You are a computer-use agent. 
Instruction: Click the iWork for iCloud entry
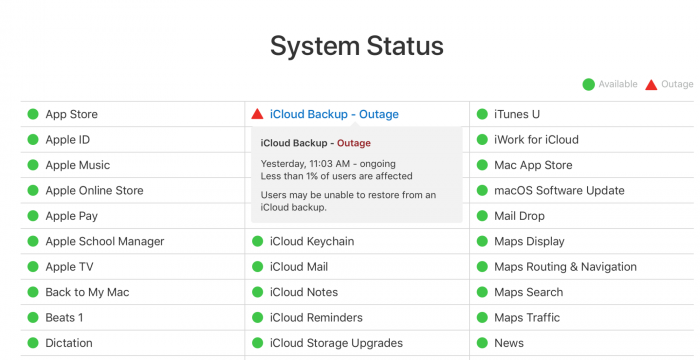536,139
